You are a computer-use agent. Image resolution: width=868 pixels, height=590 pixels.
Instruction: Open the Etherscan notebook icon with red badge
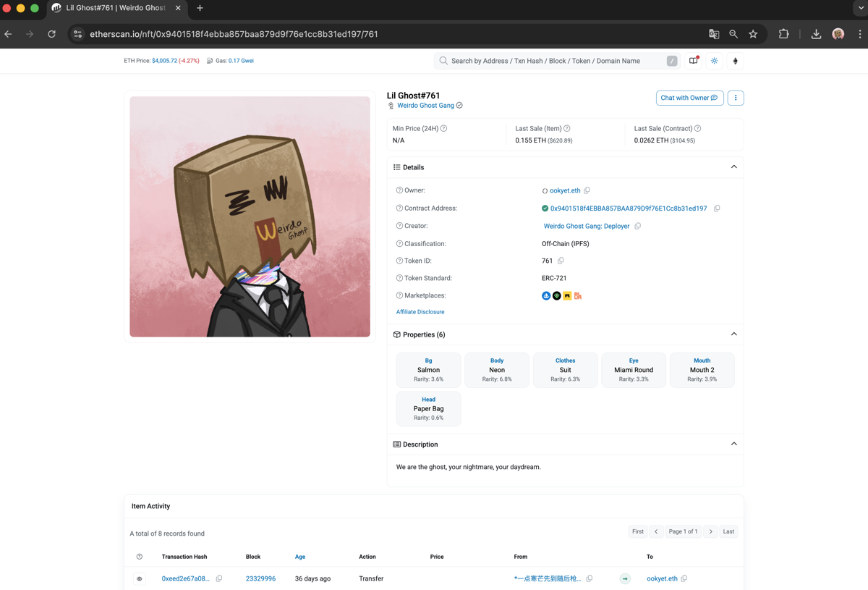coord(693,61)
